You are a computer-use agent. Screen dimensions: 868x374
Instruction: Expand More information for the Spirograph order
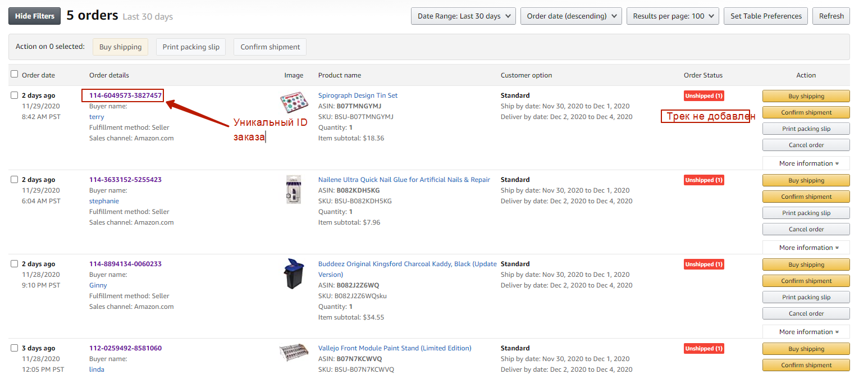[x=806, y=163]
